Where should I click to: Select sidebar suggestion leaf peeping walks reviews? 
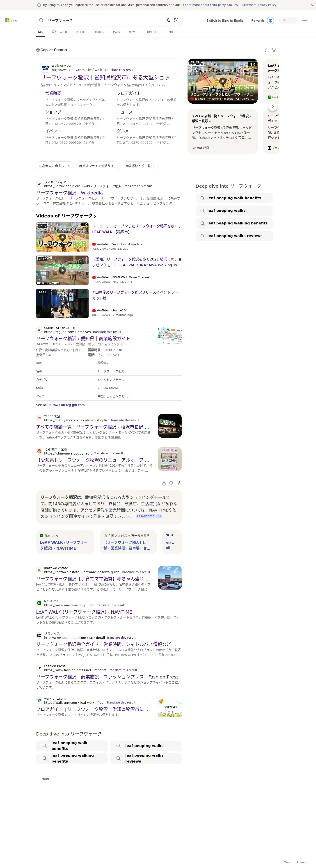pos(234,236)
